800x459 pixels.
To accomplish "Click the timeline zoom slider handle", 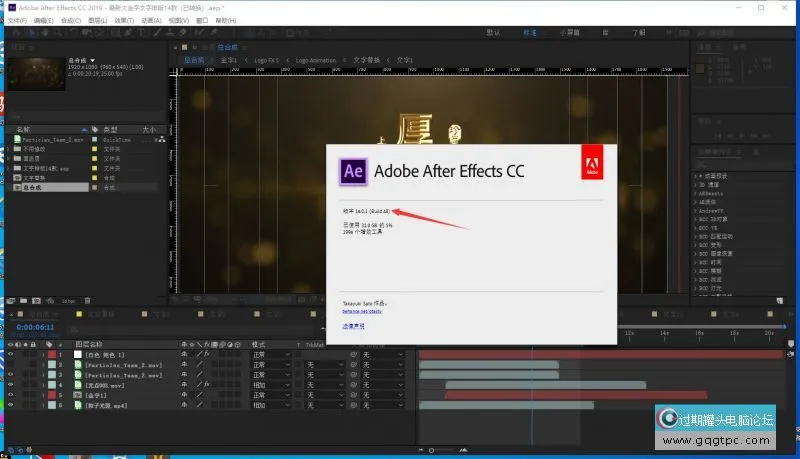I will tap(432, 450).
